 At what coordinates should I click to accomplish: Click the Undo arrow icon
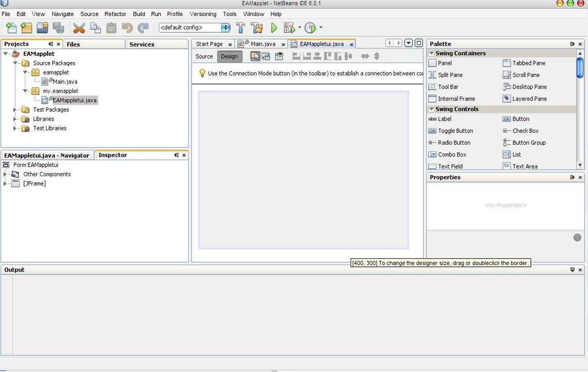[x=128, y=28]
